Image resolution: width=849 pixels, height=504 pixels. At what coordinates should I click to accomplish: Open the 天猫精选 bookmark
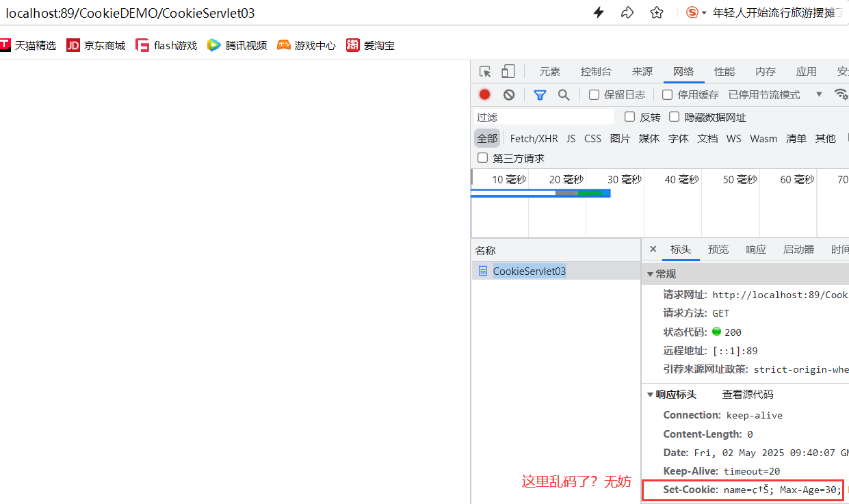point(28,45)
